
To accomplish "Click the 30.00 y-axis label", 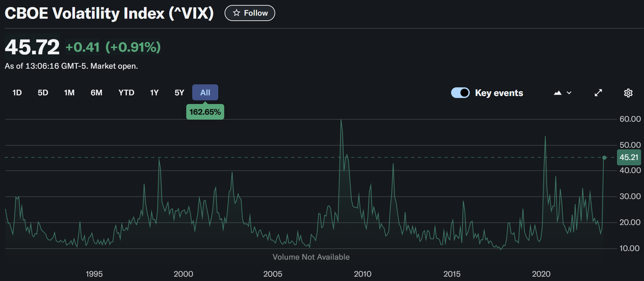I will pyautogui.click(x=630, y=196).
